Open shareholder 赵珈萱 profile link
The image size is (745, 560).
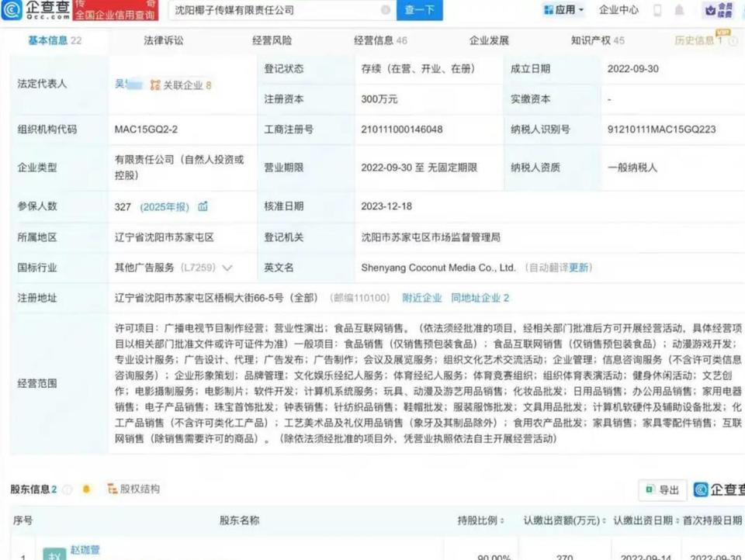coord(85,550)
